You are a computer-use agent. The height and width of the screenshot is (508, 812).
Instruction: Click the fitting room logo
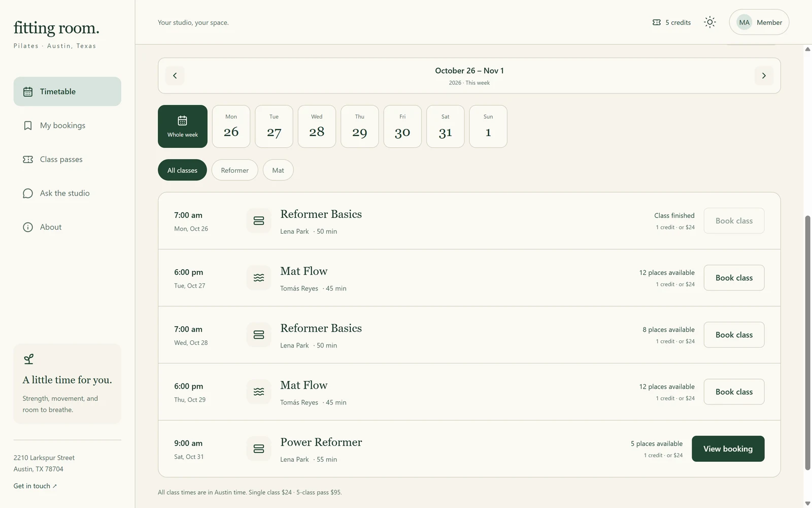click(x=56, y=28)
